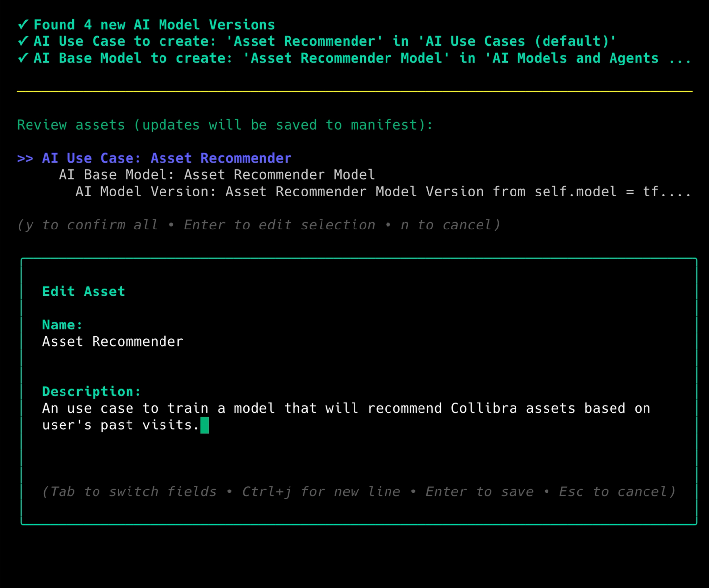
Task: Click 'Enter to save' in the dialog footer
Action: click(480, 491)
